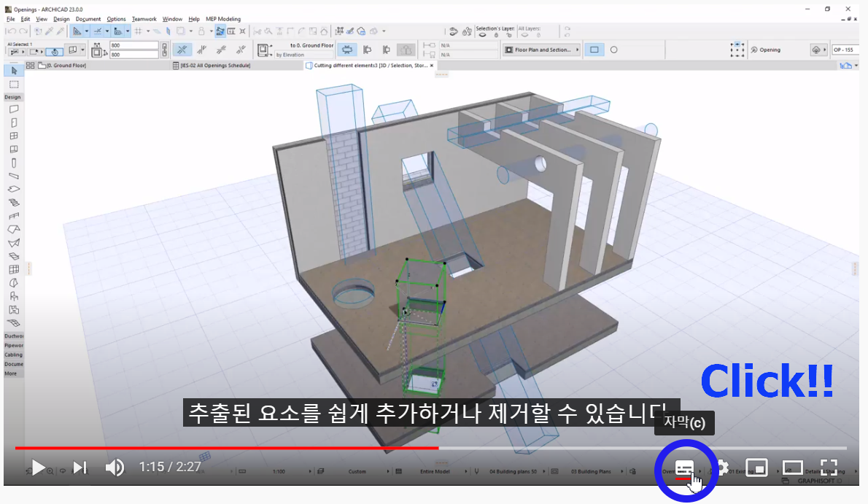Close the Cutting different elements3 tab

432,66
